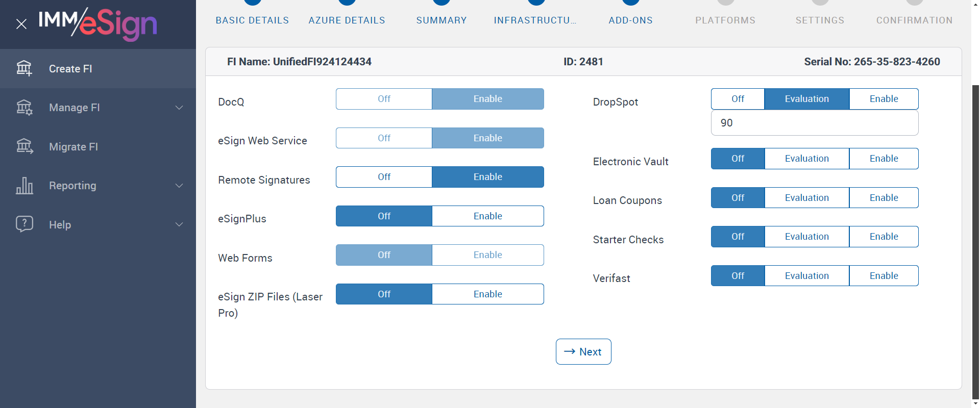Set Web Forms to Off

coord(384,255)
